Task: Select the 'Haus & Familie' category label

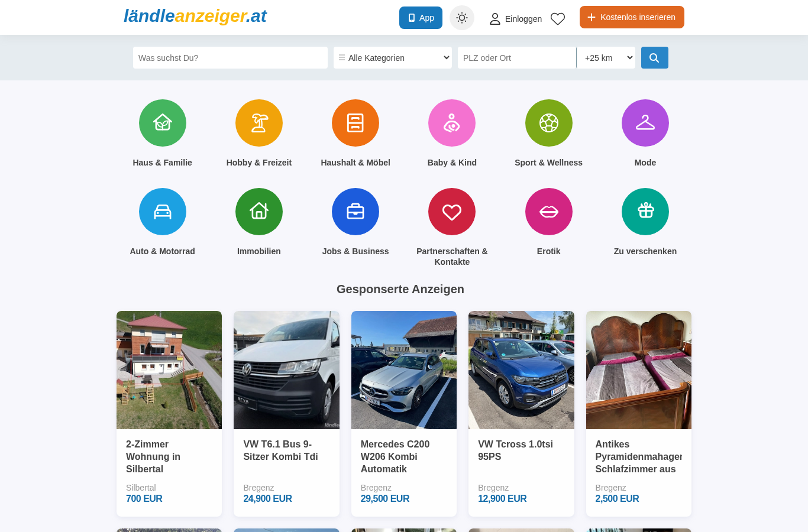Action: (x=163, y=163)
